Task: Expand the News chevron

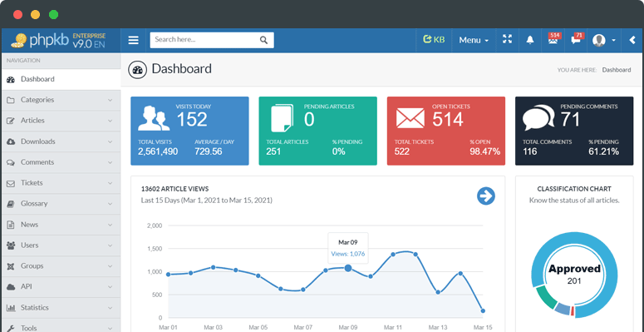Action: [x=110, y=225]
